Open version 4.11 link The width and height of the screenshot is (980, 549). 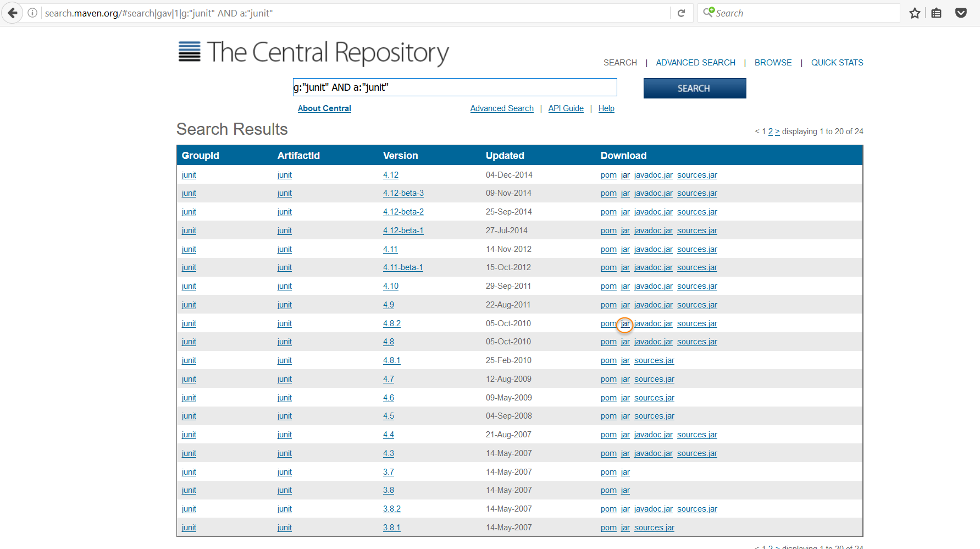(390, 249)
